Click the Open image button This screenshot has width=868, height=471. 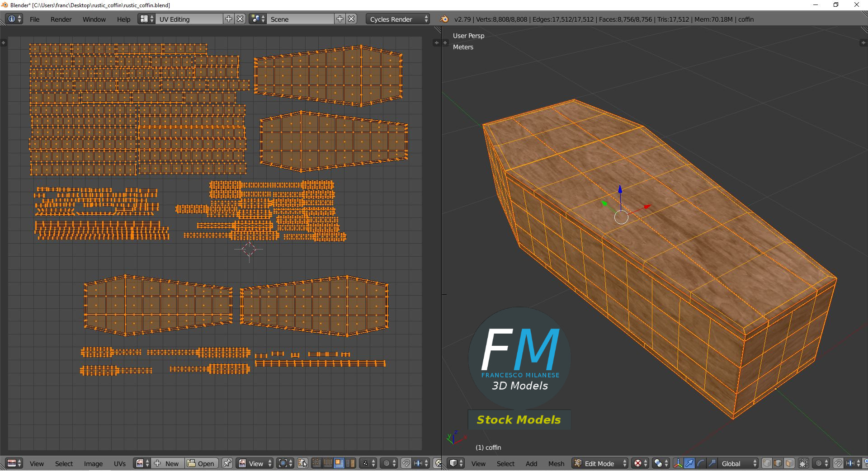tap(201, 463)
